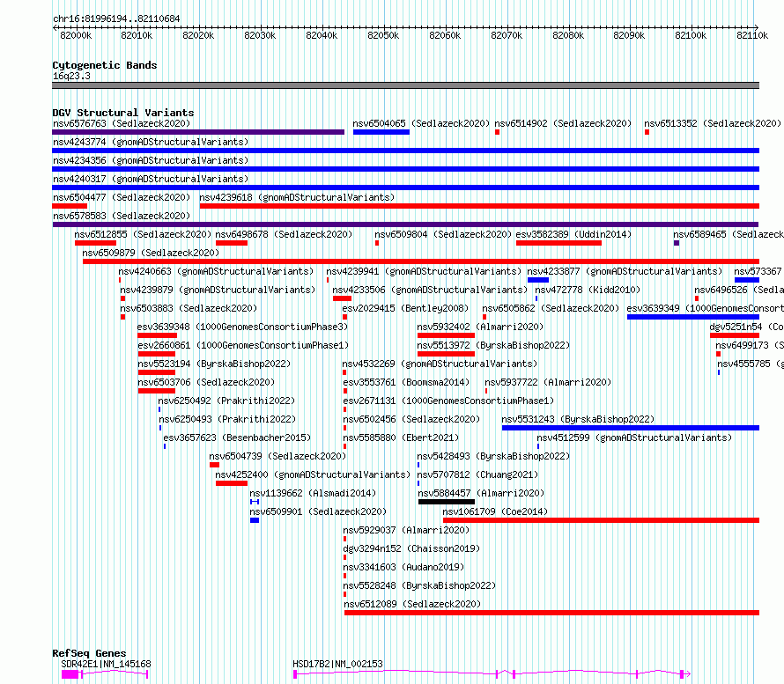
Task: Click nsv6250492 (Prakrithi2022) label
Action: point(226,401)
